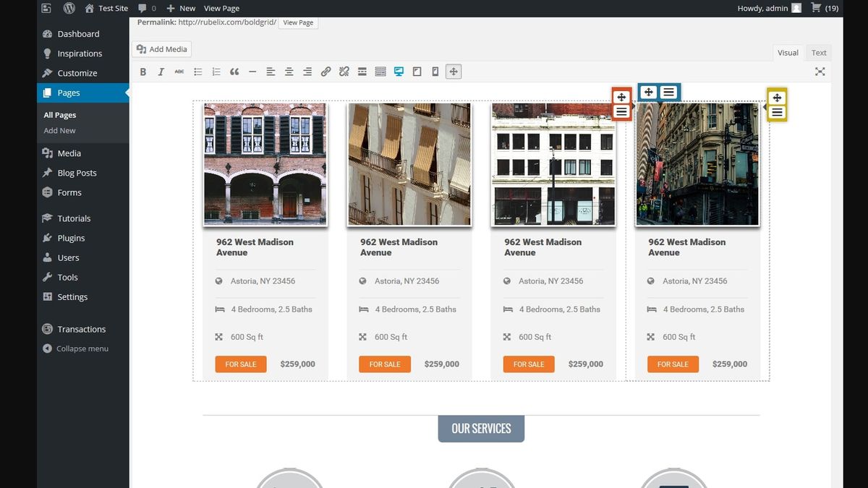Insert a blockquote
The width and height of the screenshot is (868, 488).
(233, 71)
